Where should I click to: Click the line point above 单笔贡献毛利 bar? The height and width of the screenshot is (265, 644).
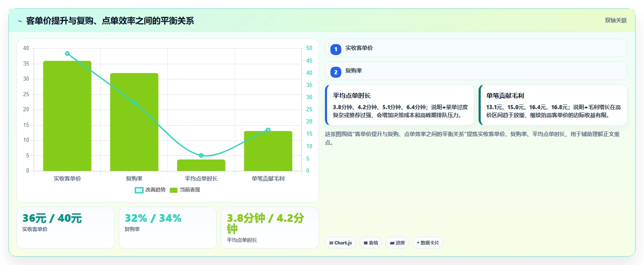pyautogui.click(x=268, y=130)
